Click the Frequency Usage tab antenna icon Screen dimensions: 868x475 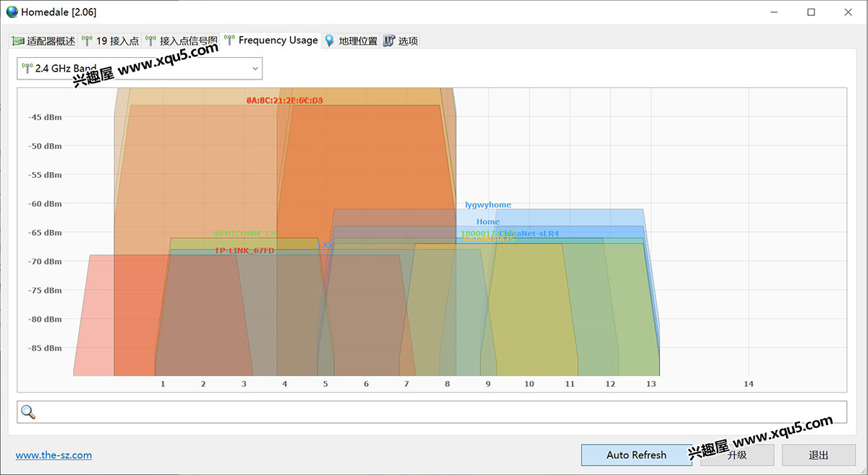point(229,40)
